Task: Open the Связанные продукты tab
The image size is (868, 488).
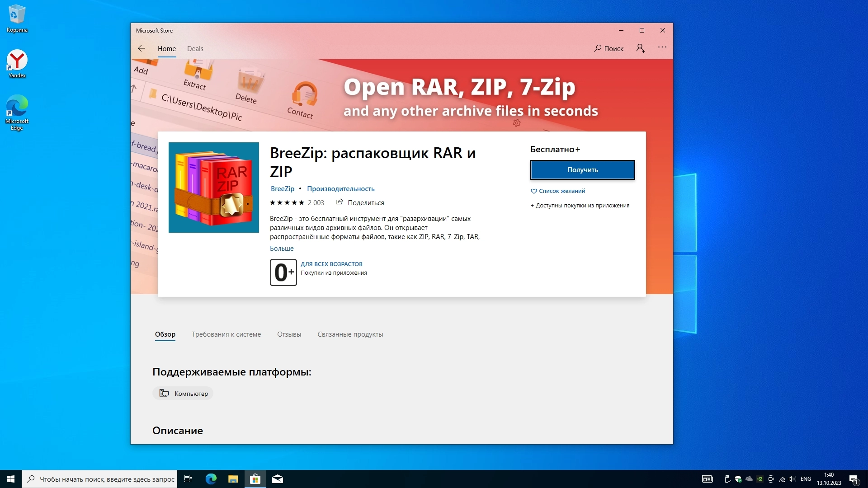Action: point(350,334)
